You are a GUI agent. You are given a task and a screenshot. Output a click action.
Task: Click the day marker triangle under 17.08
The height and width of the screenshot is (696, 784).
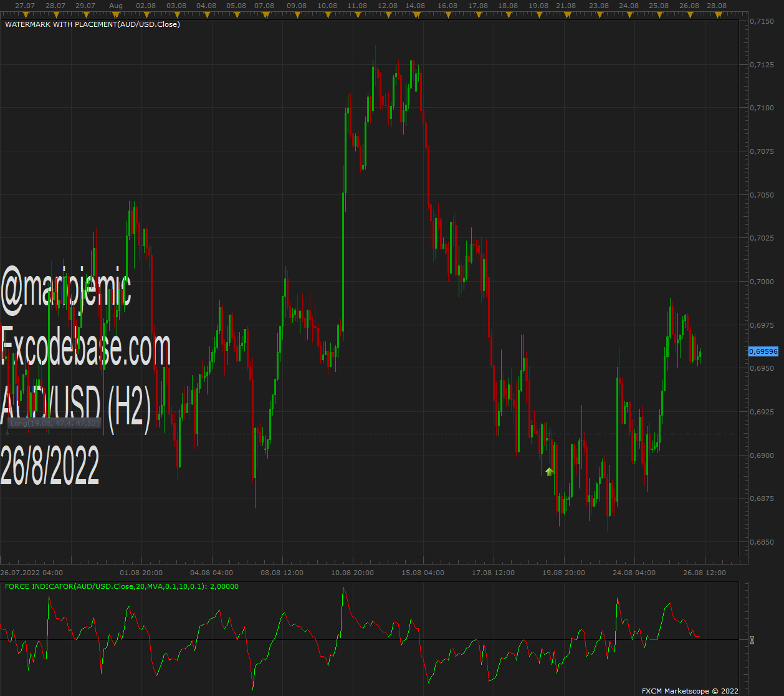(478, 14)
